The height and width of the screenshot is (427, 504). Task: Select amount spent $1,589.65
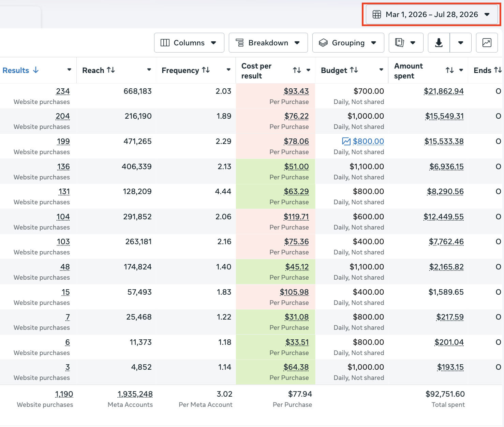tap(446, 292)
